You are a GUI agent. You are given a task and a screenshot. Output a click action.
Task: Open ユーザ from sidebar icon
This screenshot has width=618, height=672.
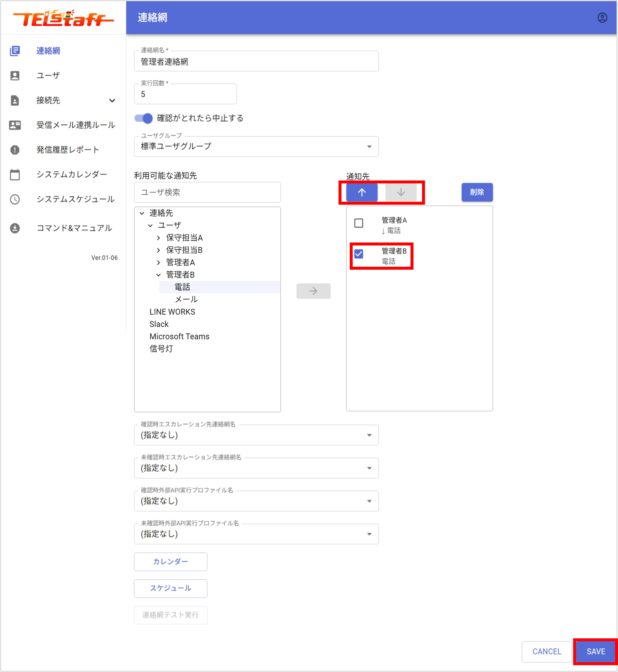(x=15, y=76)
